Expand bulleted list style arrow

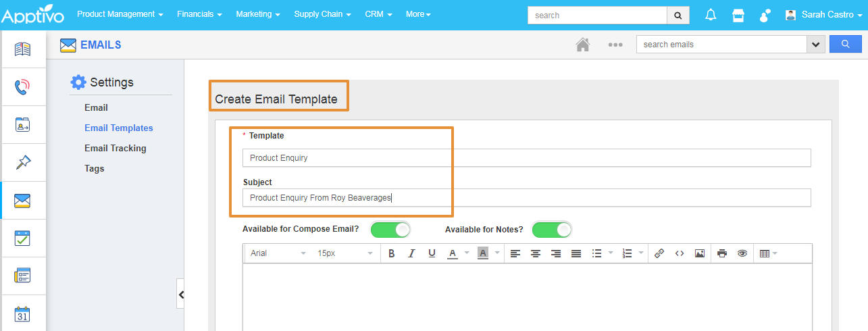click(611, 253)
